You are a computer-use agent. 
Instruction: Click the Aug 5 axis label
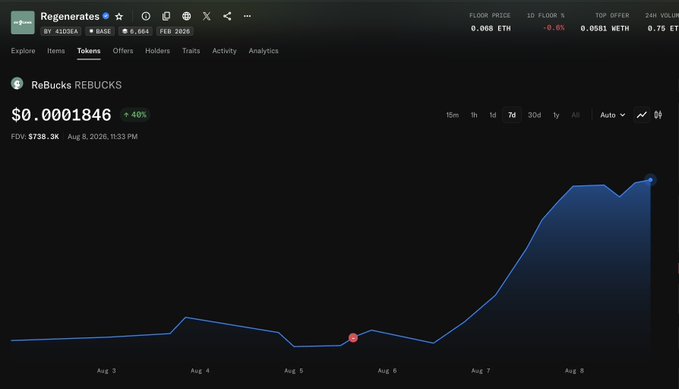(294, 371)
